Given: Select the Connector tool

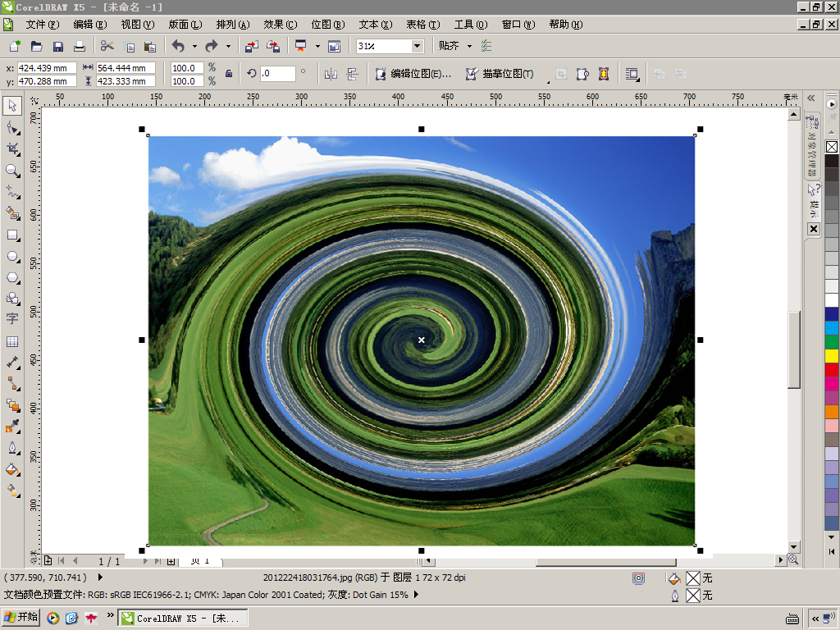Looking at the screenshot, I should point(12,384).
